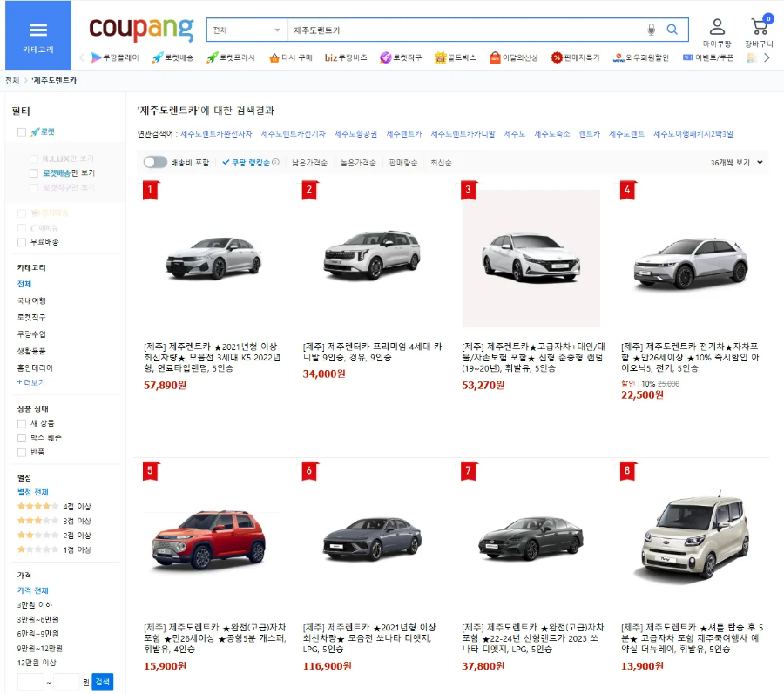Click related search 제주도숙소
This screenshot has width=784, height=694.
tap(552, 134)
